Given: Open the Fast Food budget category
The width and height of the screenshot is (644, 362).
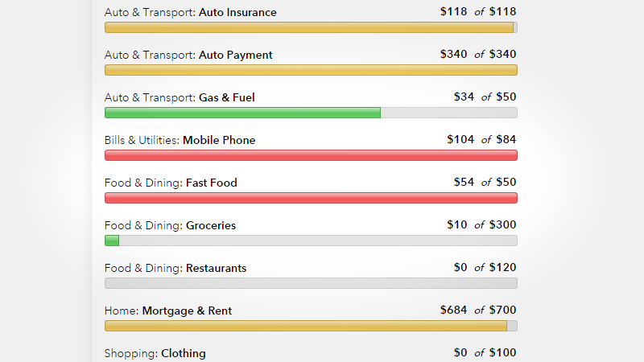Looking at the screenshot, I should coord(171,183).
